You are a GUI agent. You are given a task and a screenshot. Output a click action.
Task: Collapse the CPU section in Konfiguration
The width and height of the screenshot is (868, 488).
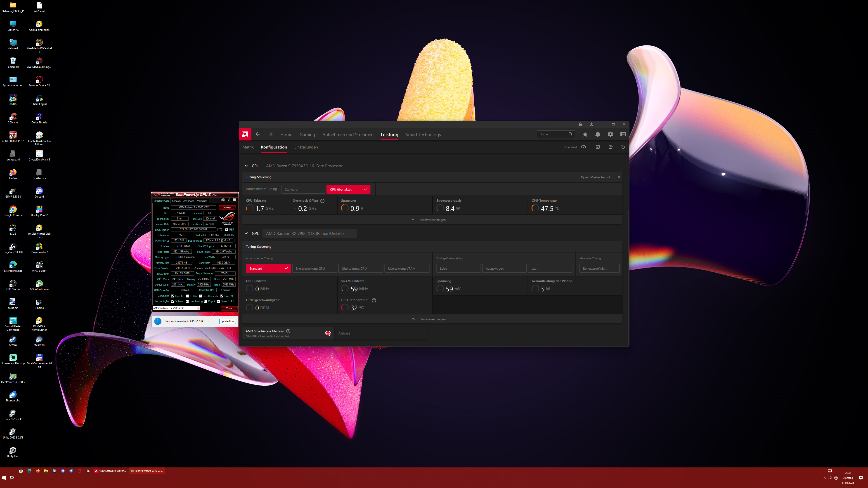(x=246, y=166)
